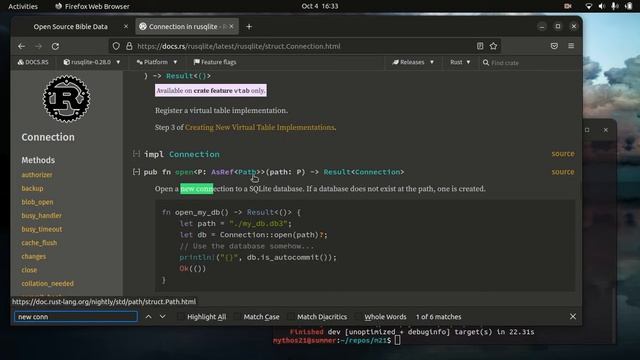
Task: Click the Path type link in signature
Action: coord(247,172)
